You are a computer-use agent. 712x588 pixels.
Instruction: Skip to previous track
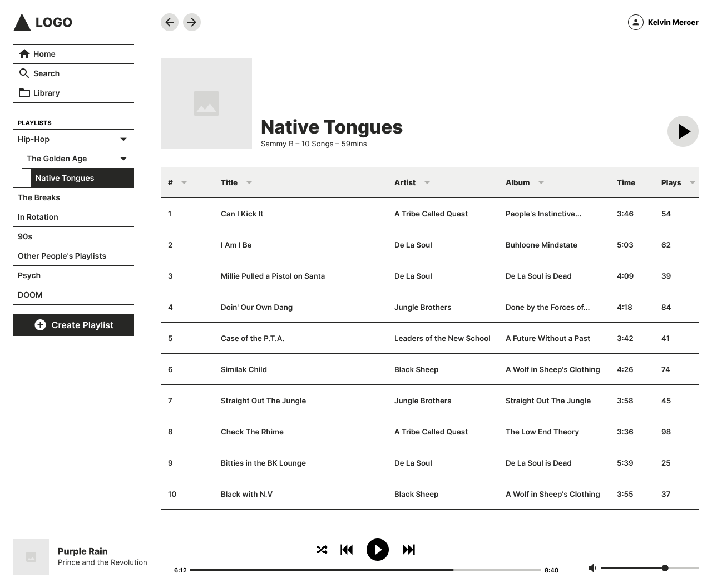click(347, 550)
